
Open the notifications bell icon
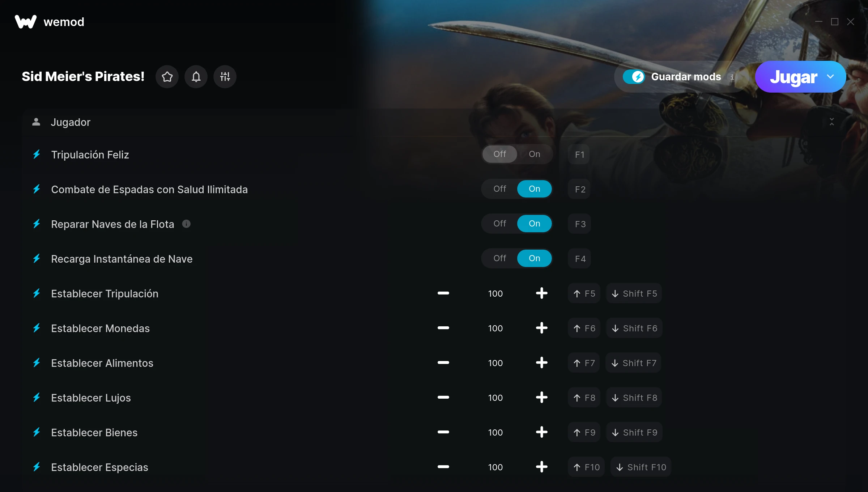point(196,77)
